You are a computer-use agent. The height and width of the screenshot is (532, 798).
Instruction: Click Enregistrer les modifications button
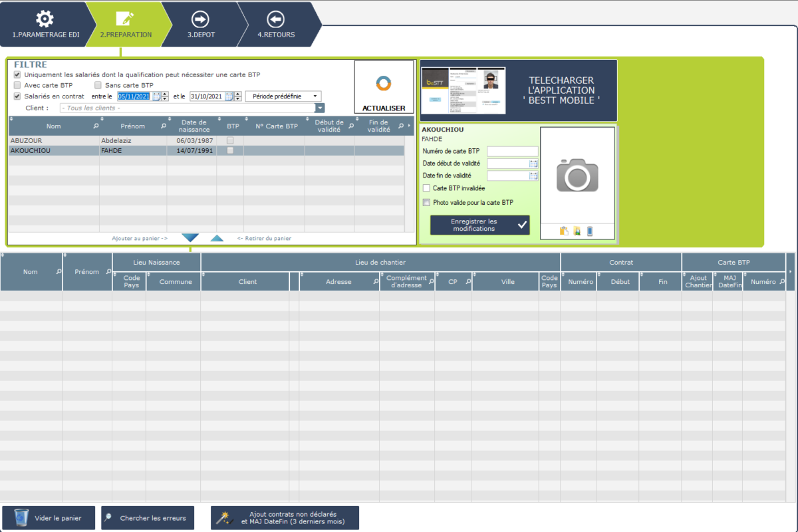(479, 225)
